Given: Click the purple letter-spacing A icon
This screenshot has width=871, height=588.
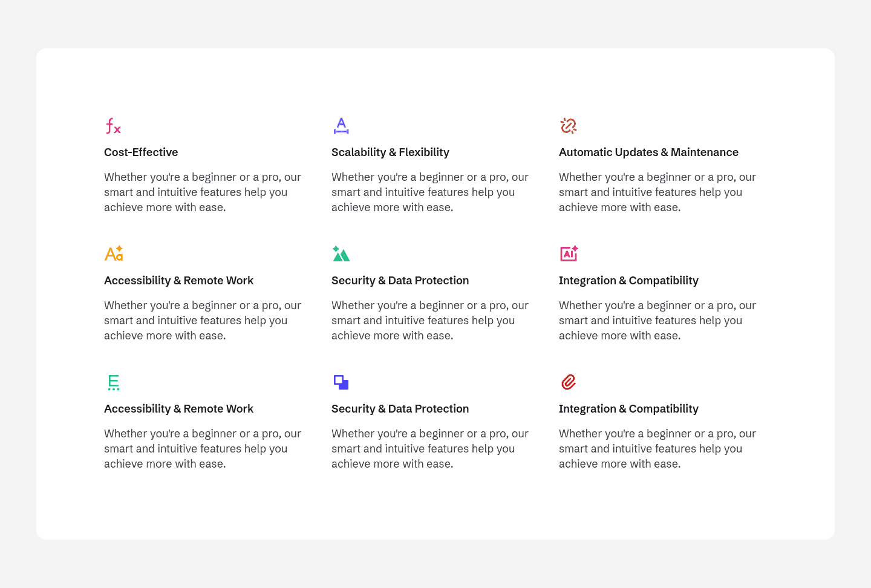Looking at the screenshot, I should (x=341, y=126).
